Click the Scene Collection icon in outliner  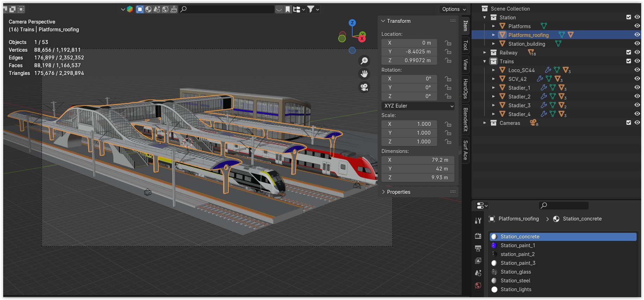coord(485,8)
